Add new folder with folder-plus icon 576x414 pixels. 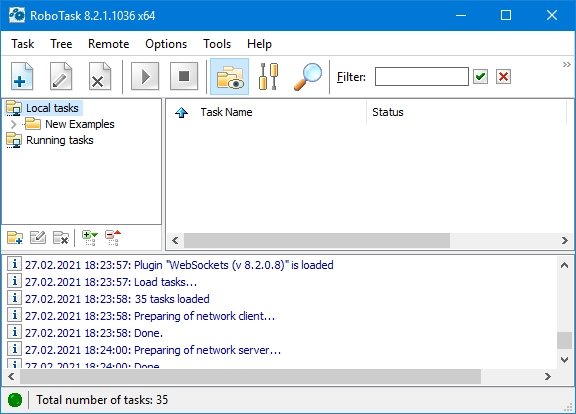[x=15, y=238]
